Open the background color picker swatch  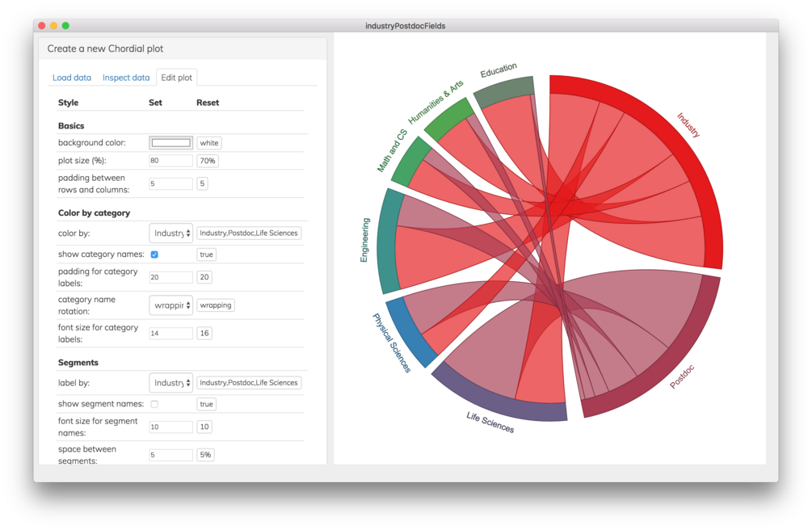[x=171, y=142]
